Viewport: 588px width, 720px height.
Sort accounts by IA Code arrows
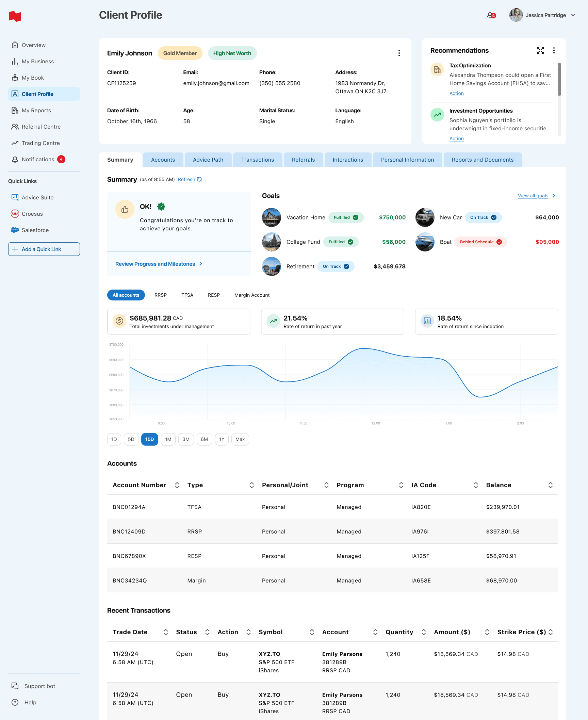click(476, 485)
